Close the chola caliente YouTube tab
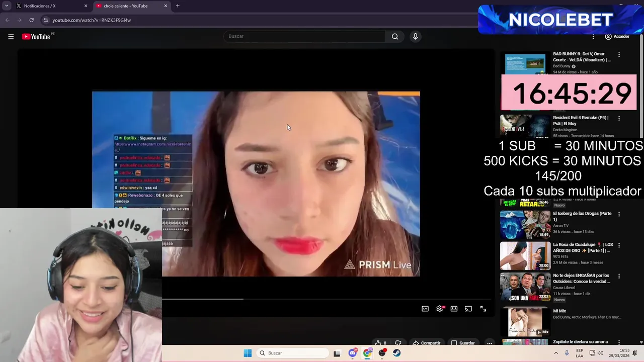The height and width of the screenshot is (362, 644). [x=166, y=6]
